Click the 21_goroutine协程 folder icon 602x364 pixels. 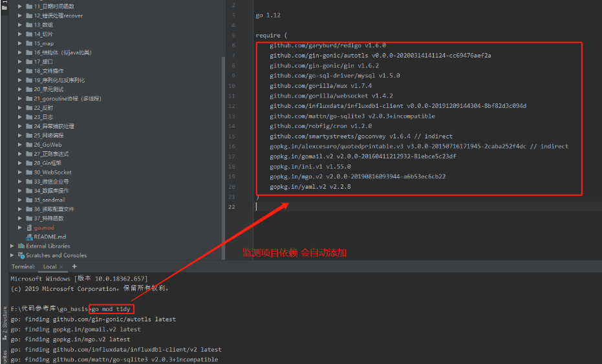tap(29, 98)
